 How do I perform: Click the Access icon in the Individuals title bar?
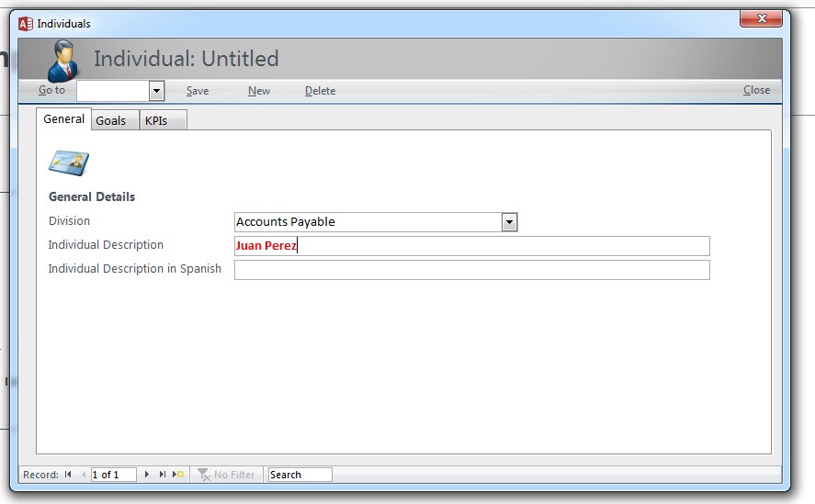tap(26, 23)
